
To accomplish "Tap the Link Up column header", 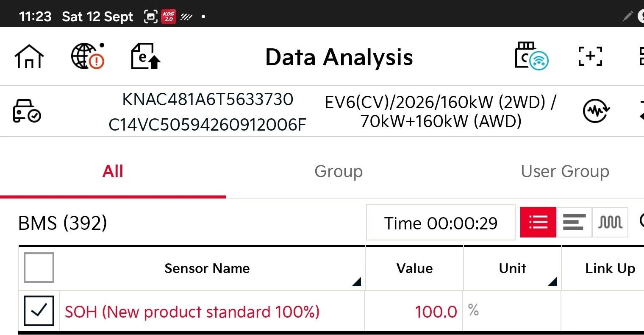I will pyautogui.click(x=610, y=268).
